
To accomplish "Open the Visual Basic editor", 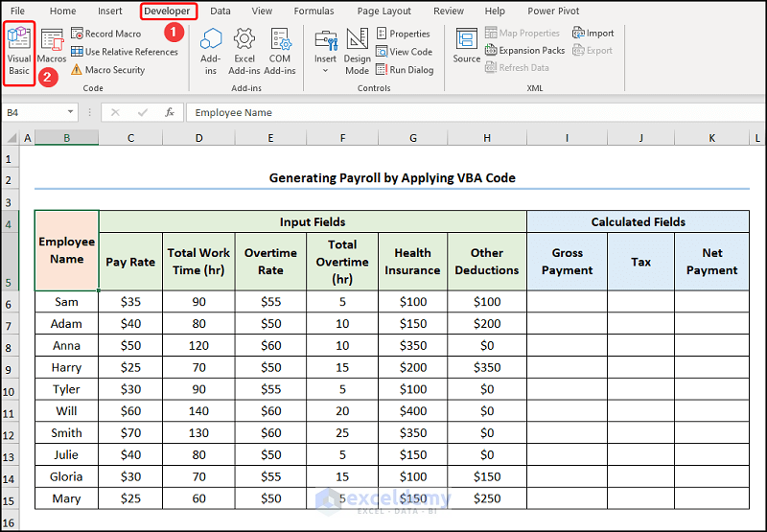I will (x=19, y=51).
